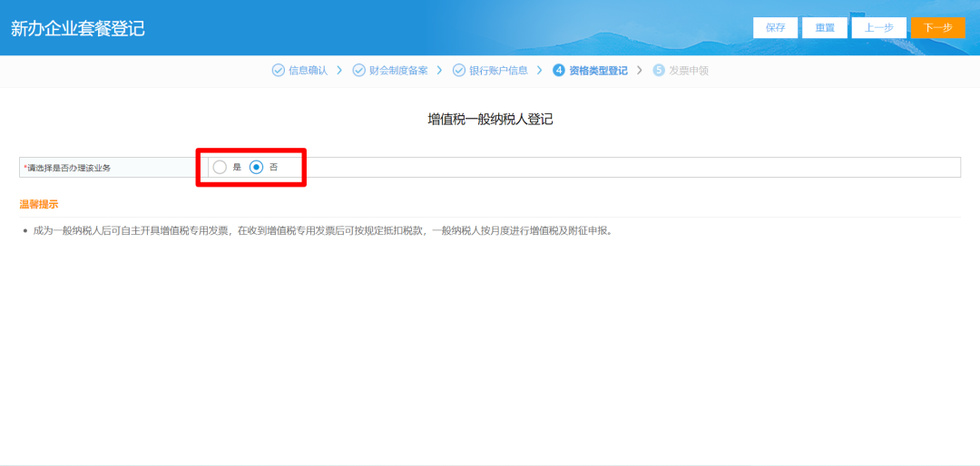Open the 财会制度备案 step
Viewport: 980px width, 466px height.
398,71
